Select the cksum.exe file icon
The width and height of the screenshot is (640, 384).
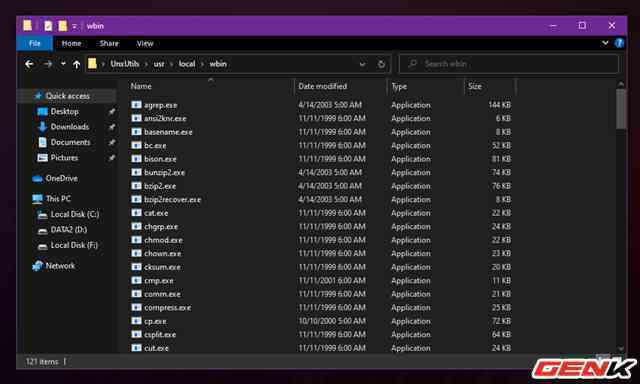pos(136,267)
